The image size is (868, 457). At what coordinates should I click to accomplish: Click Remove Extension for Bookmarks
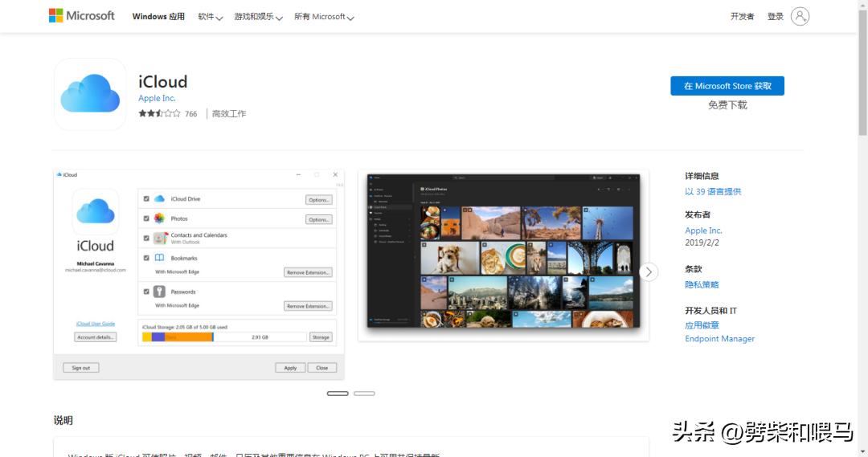click(x=309, y=272)
